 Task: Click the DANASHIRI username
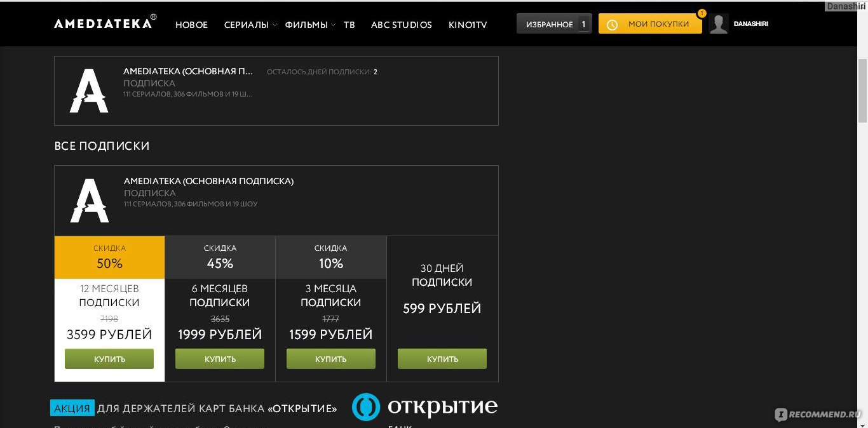point(750,23)
